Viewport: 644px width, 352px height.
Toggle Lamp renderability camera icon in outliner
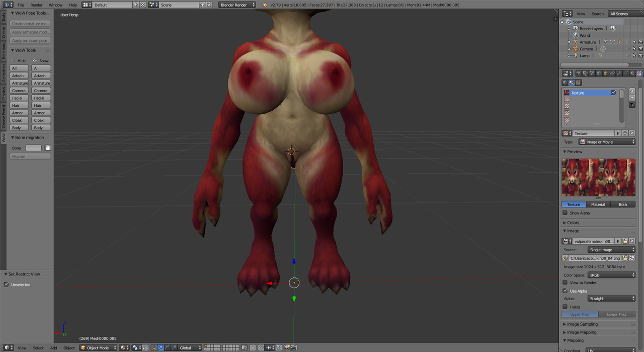coord(640,55)
